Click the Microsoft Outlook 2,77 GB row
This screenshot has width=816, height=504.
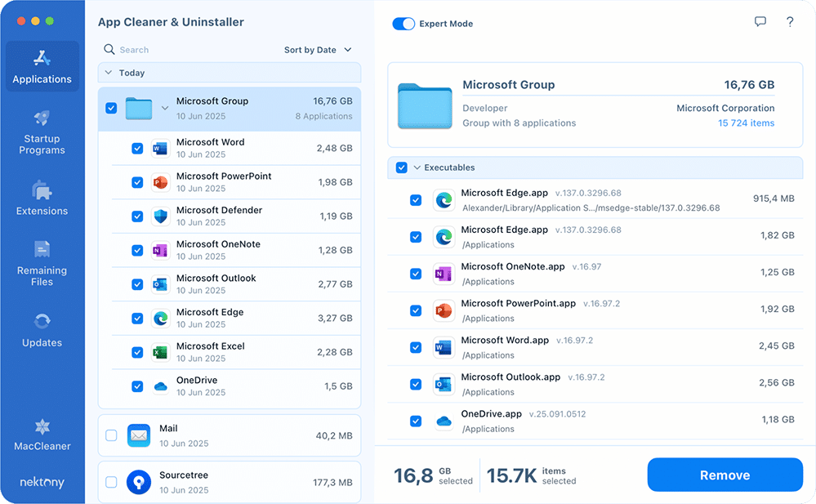point(236,284)
